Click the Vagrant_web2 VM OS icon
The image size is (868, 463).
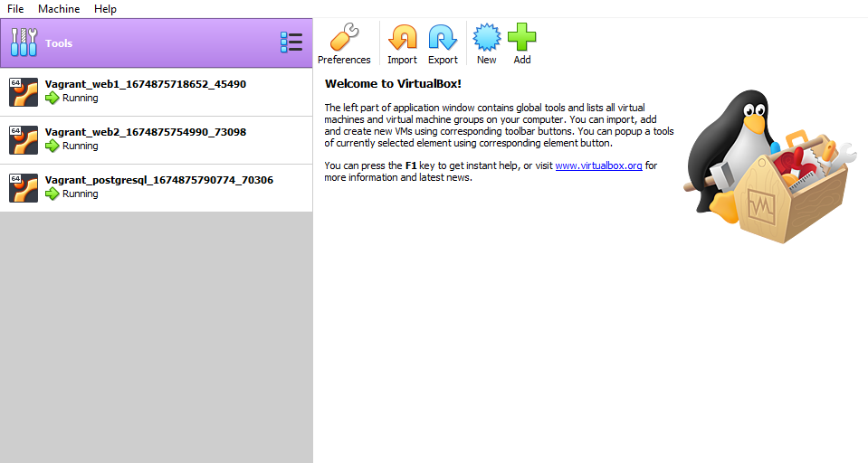coord(24,140)
